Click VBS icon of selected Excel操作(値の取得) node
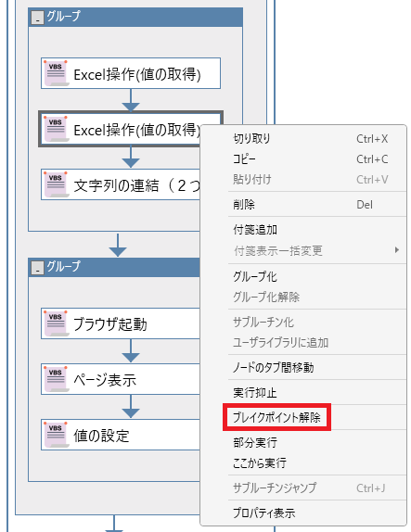The height and width of the screenshot is (532, 411). (56, 129)
